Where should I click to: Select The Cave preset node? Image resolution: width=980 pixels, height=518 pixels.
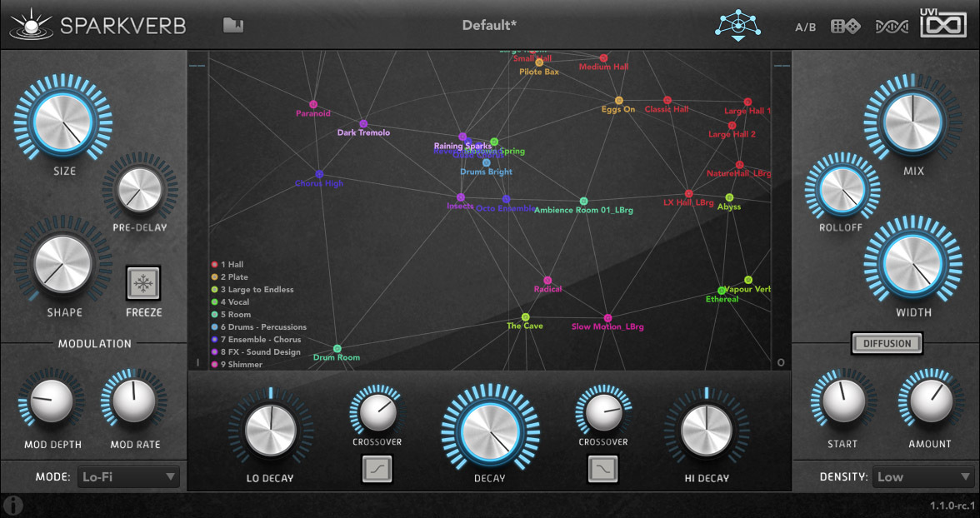point(526,317)
